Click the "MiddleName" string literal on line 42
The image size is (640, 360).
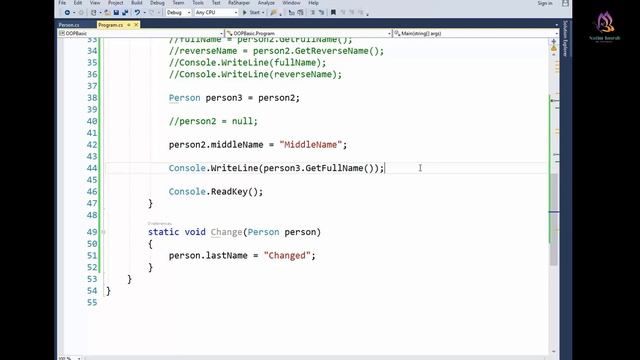click(x=311, y=144)
